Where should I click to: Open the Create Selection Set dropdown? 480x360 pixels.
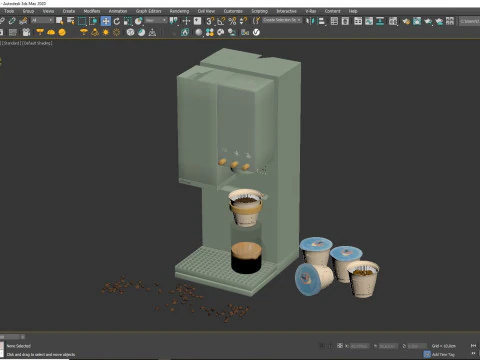click(282, 20)
